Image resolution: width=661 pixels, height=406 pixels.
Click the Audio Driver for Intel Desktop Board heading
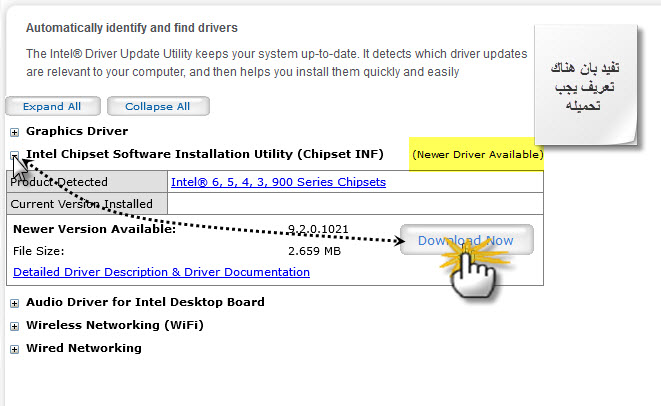(x=145, y=302)
